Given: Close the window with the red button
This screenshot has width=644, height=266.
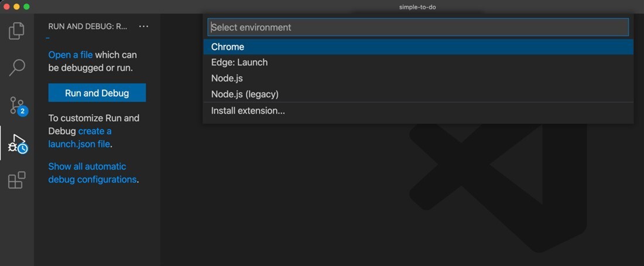Looking at the screenshot, I should click(x=6, y=6).
